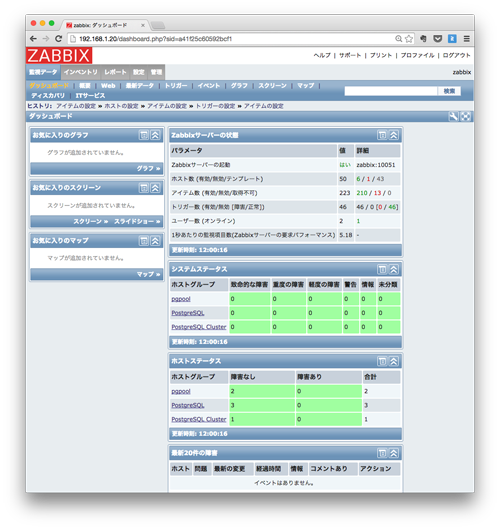The width and height of the screenshot is (500, 529).
Task: Open Chrome hamburger menu
Action: (467, 39)
